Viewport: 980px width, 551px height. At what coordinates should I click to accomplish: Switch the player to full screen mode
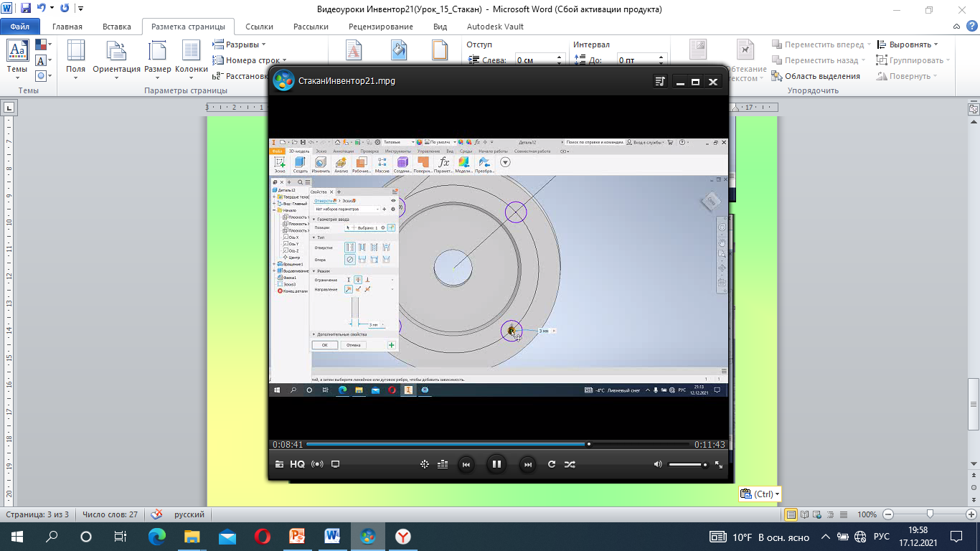(719, 464)
